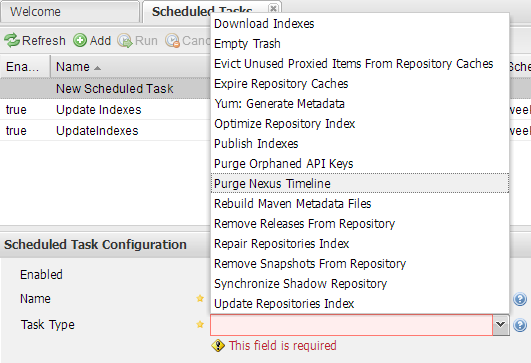Select the New Scheduled Task row
This screenshot has height=363, width=531.
(x=105, y=88)
